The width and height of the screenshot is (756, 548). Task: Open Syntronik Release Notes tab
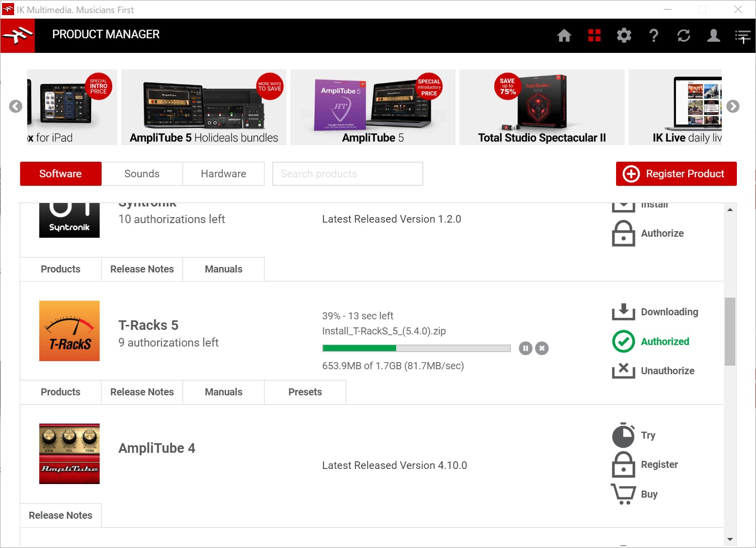142,269
